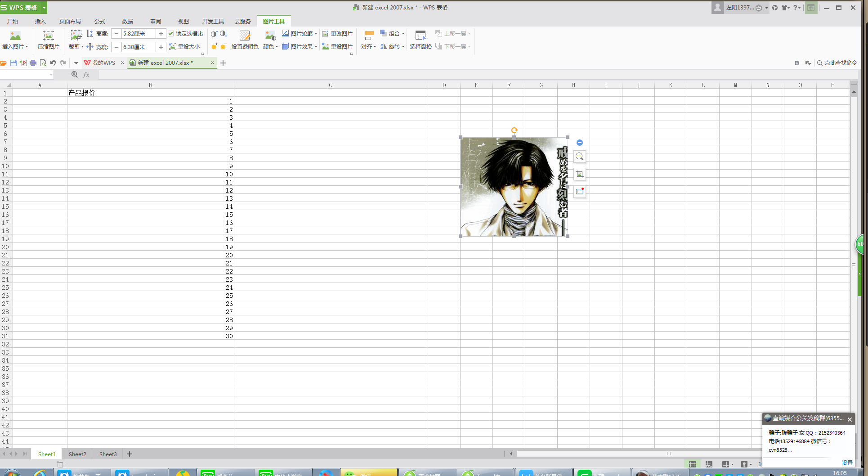Click 设置 link in the notification popup
Viewport: 868px width, 476px height.
pos(847,463)
